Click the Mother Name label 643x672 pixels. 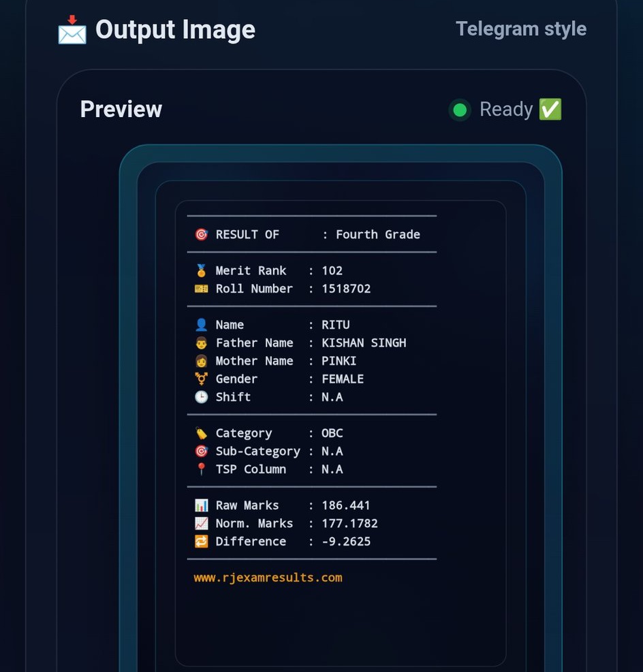(x=254, y=361)
